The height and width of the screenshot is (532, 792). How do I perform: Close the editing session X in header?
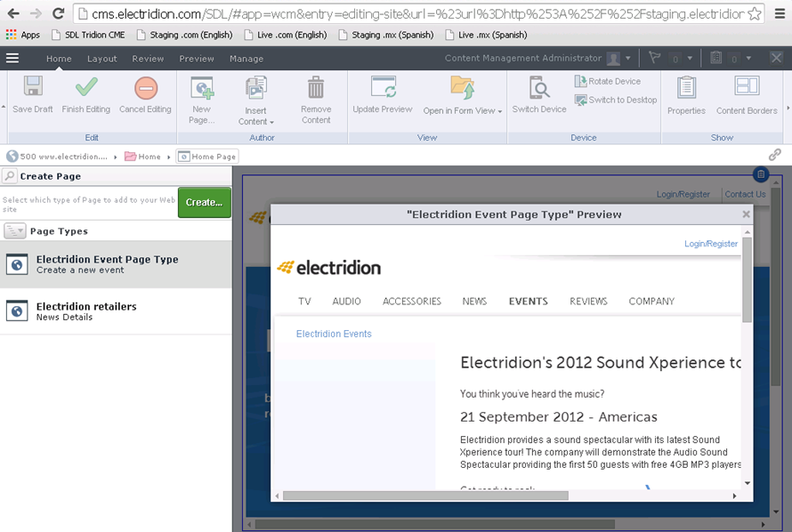(776, 58)
